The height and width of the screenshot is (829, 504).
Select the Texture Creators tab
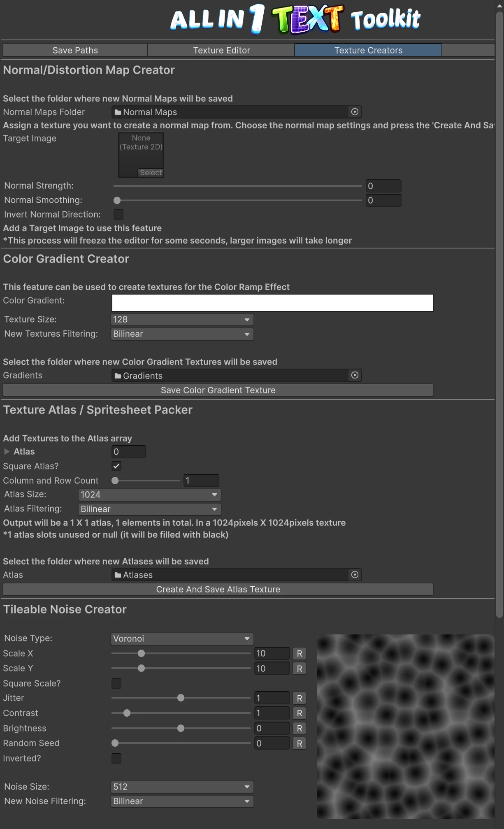[x=368, y=50]
